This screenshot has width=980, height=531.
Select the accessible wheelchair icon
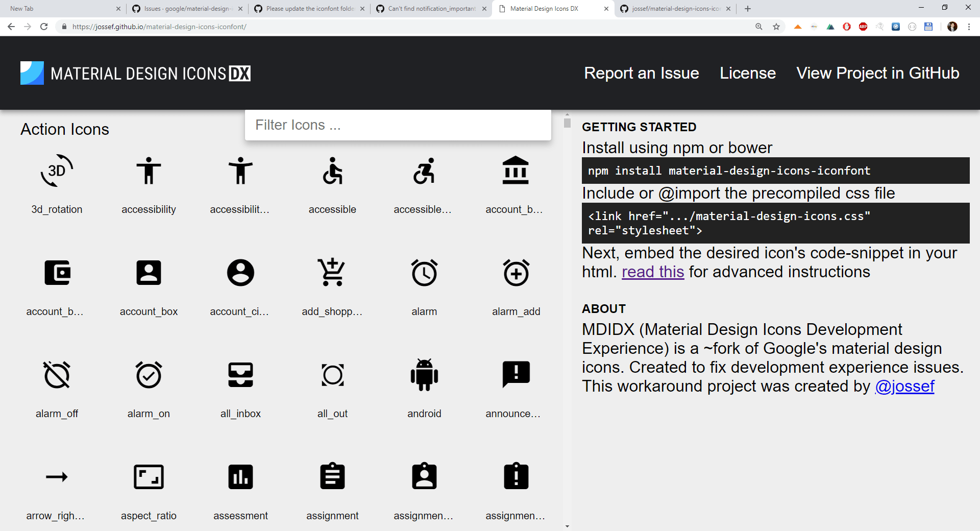332,171
